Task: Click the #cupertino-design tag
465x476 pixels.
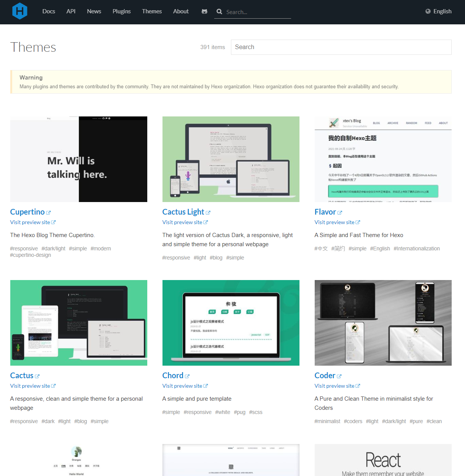Action: tap(30, 255)
